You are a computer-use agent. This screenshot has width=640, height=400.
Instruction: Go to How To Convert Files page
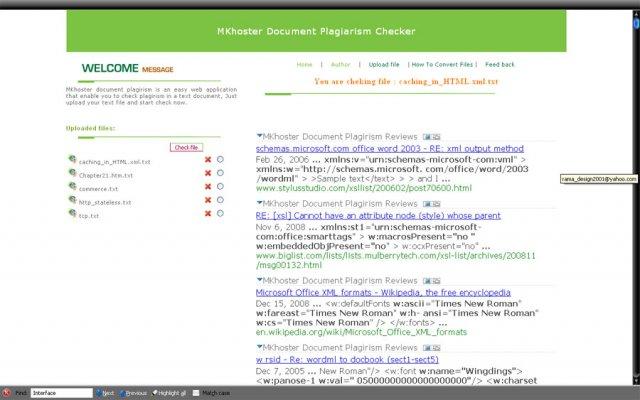click(x=443, y=64)
